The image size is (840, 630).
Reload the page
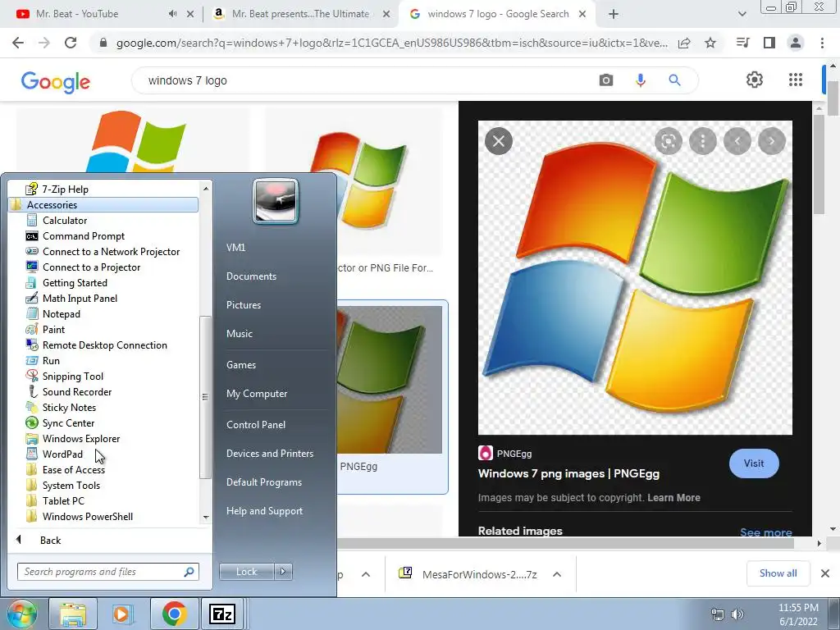coord(71,43)
